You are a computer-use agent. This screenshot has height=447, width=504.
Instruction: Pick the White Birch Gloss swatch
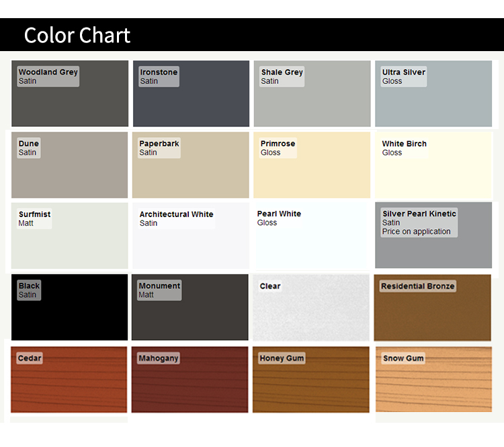tap(433, 165)
